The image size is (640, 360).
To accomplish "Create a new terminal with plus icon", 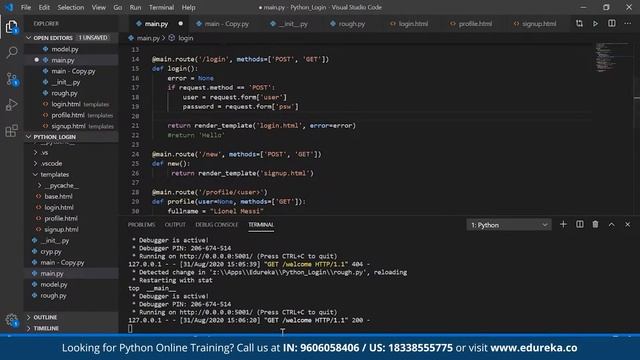I will click(563, 224).
